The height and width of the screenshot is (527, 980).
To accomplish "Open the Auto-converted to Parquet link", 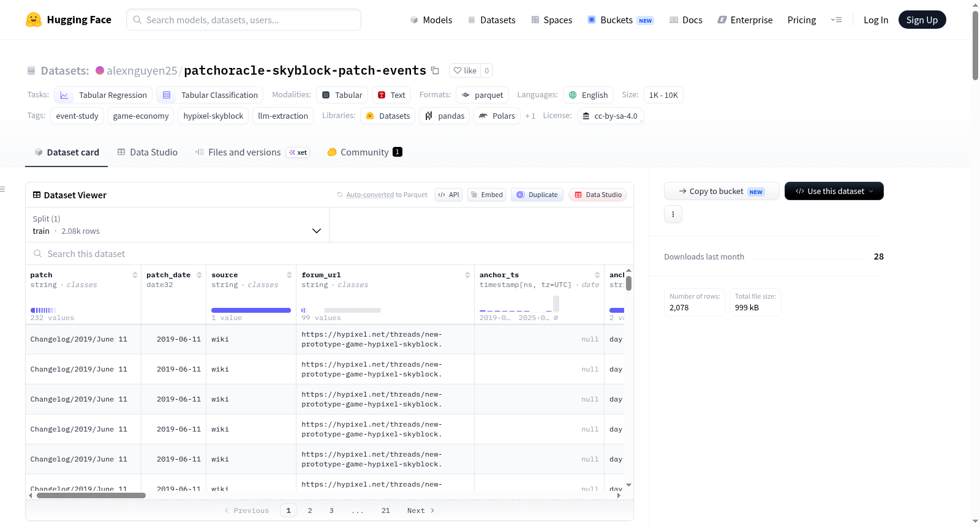I will tap(370, 195).
